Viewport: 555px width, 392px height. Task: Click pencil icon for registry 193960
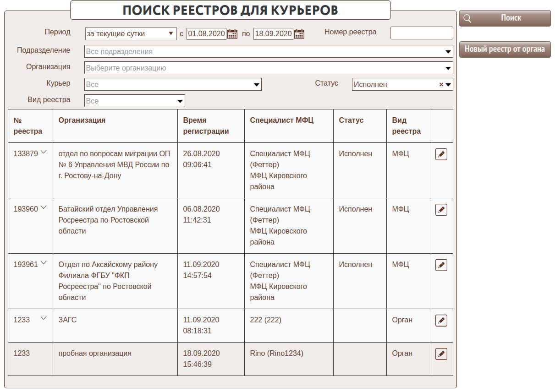coord(441,210)
